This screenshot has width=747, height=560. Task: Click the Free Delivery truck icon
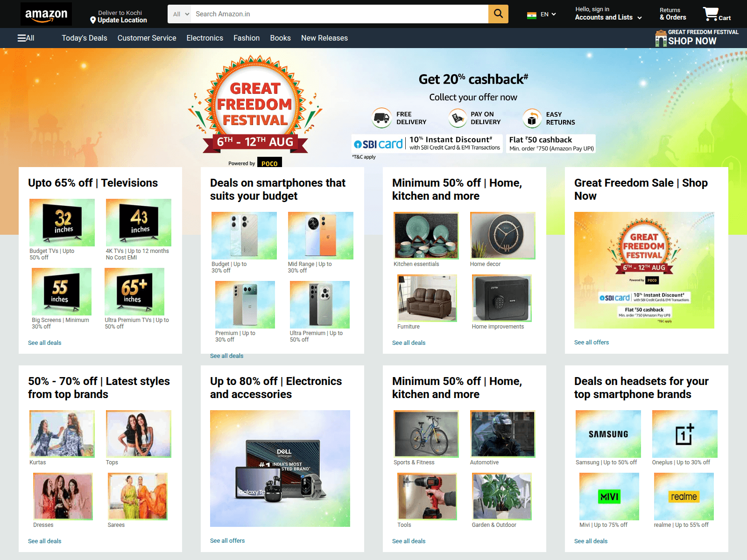pyautogui.click(x=382, y=118)
